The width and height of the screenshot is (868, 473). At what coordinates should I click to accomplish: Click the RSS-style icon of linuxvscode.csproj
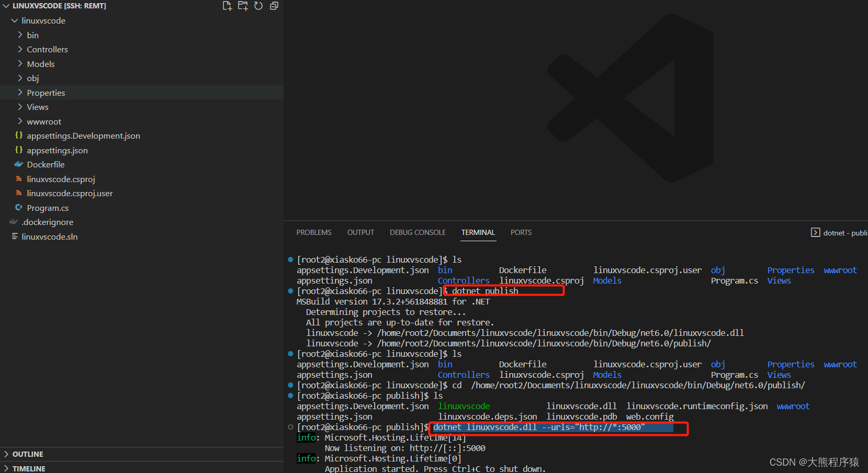[x=19, y=179]
